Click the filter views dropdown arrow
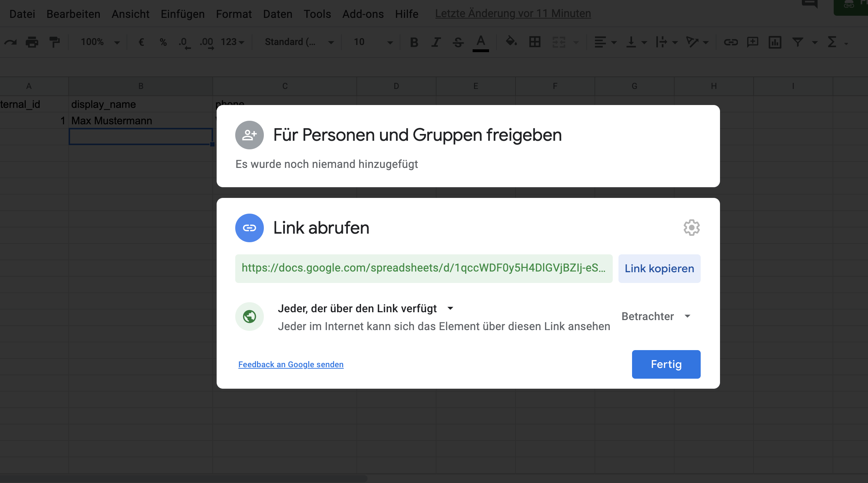The height and width of the screenshot is (483, 868). (x=815, y=43)
